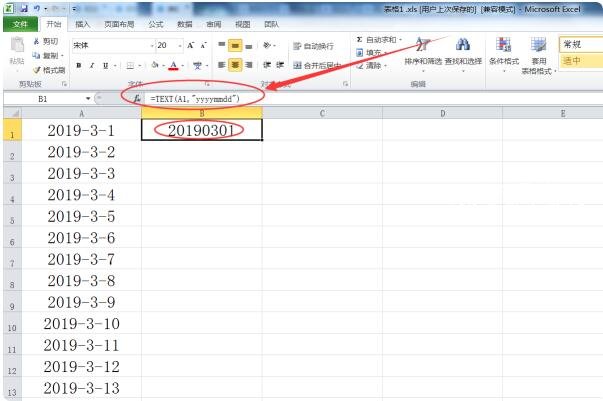Click Merge and Center (合并后居中) button
This screenshot has width=603, height=401.
313,65
